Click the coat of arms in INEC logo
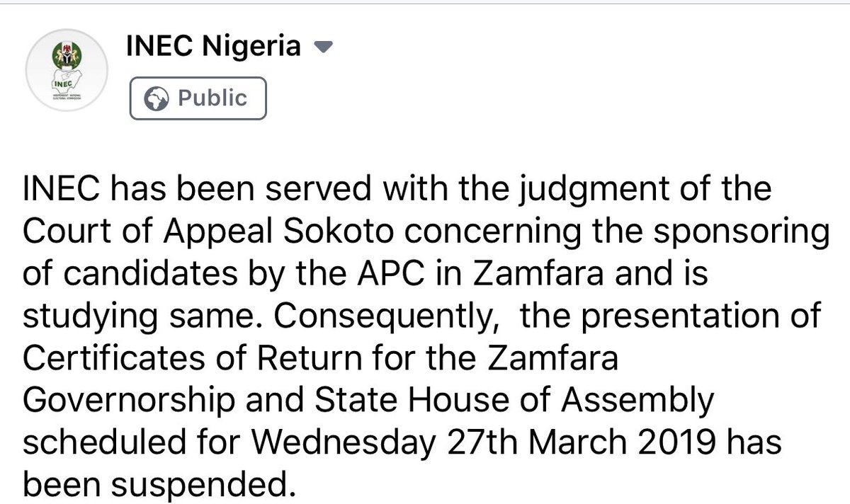Image resolution: width=850 pixels, height=504 pixels. pyautogui.click(x=67, y=58)
